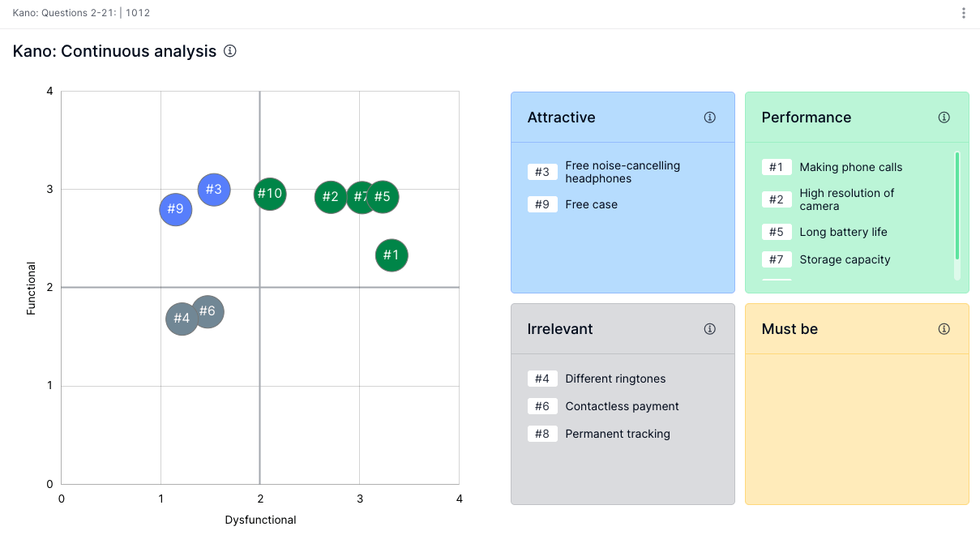Select overlapping bubble #4 on the plot
Screen dimensions: 980x548
pos(182,319)
